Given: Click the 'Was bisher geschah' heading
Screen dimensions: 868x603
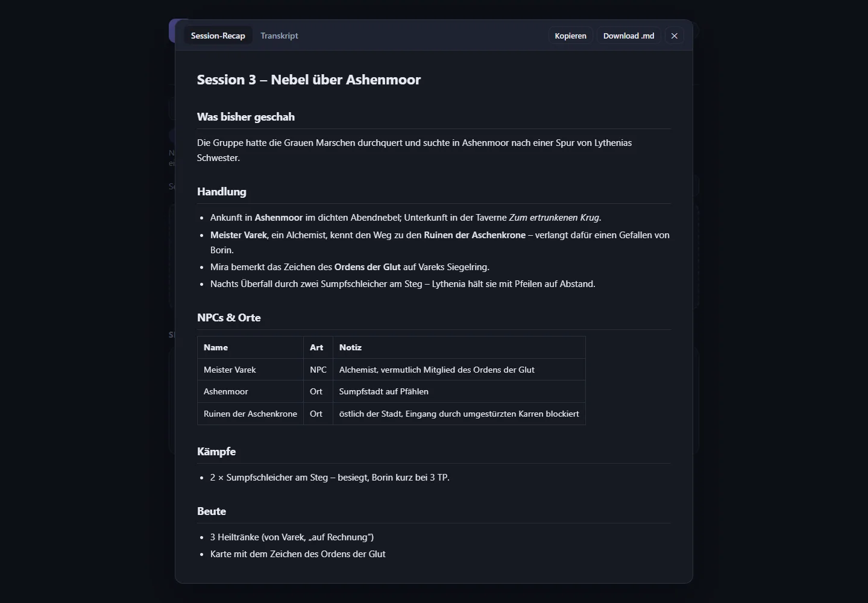Looking at the screenshot, I should [x=246, y=117].
